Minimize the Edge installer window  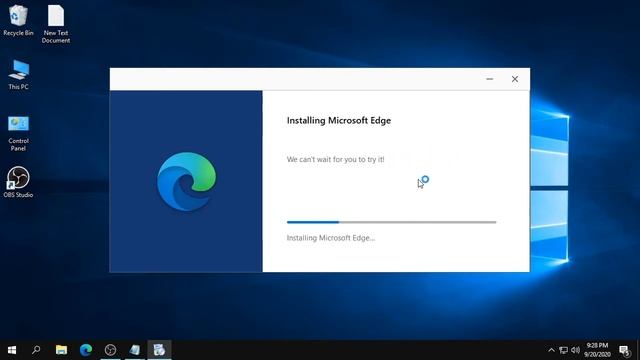coord(489,79)
